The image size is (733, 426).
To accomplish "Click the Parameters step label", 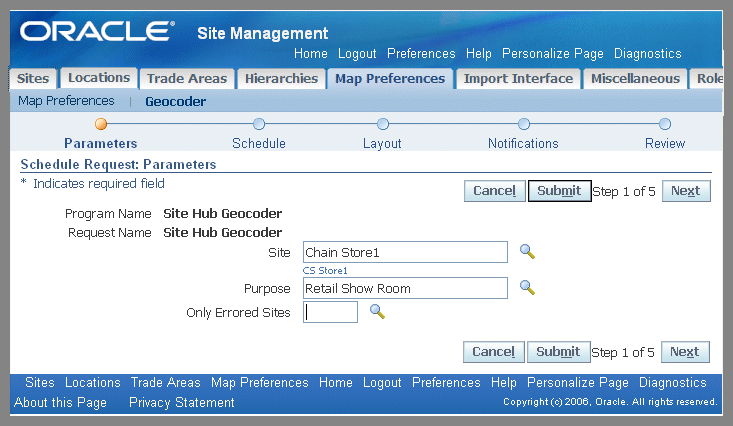I will point(101,143).
